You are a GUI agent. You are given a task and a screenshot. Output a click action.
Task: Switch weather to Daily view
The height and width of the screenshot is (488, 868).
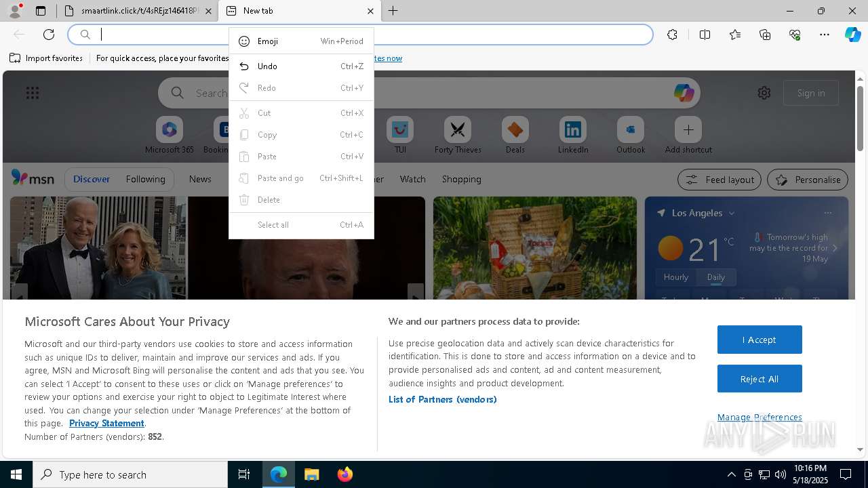716,277
